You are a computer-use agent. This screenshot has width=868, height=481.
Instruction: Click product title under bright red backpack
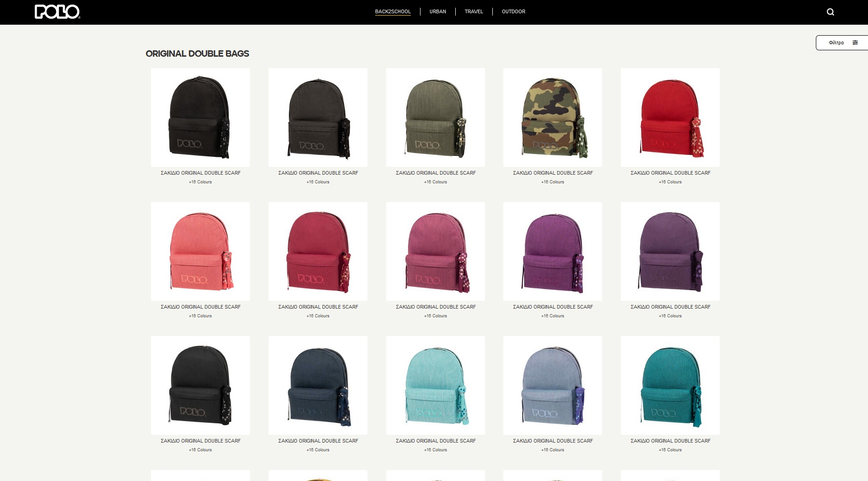point(670,173)
